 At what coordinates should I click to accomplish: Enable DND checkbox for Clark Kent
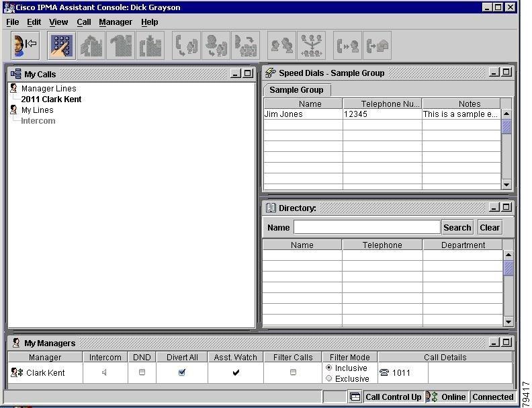142,372
